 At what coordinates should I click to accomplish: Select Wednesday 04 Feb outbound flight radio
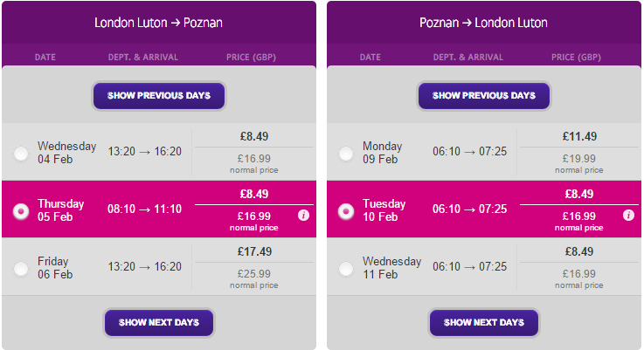[x=21, y=154]
